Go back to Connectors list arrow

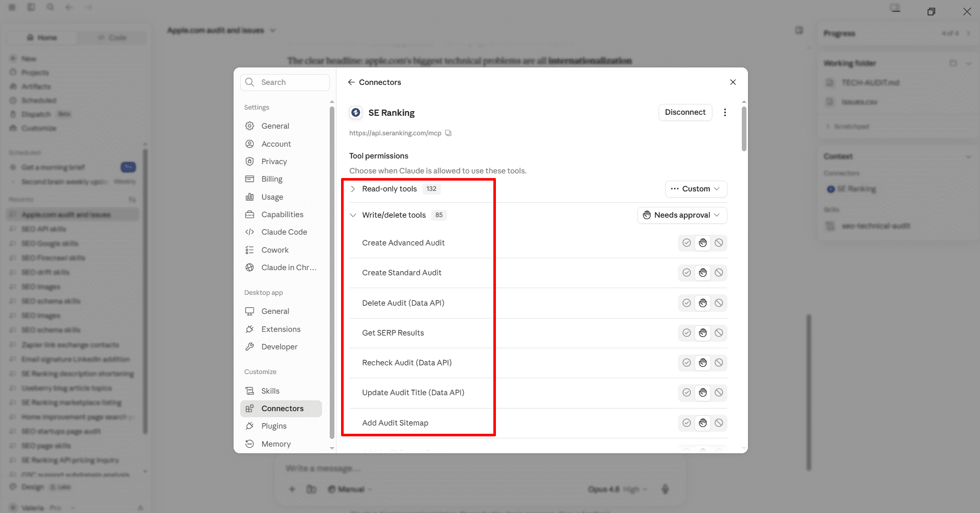pyautogui.click(x=351, y=82)
